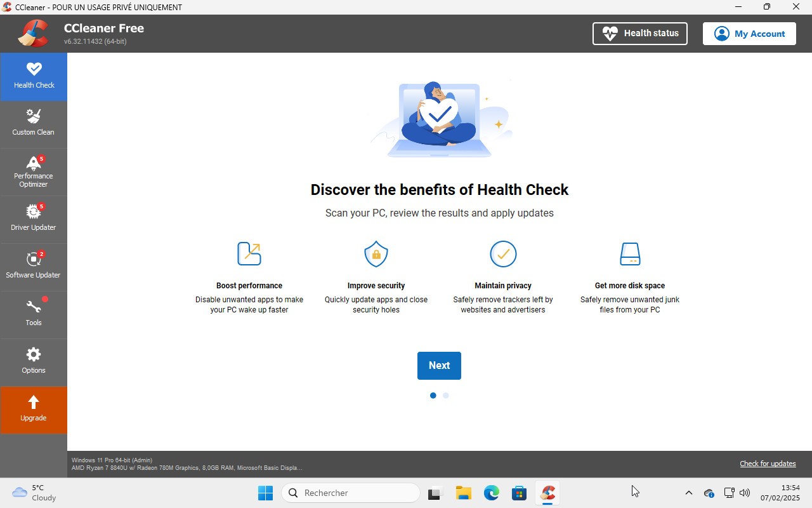Expand hidden icons in the system tray
Image resolution: width=812 pixels, height=508 pixels.
point(688,492)
